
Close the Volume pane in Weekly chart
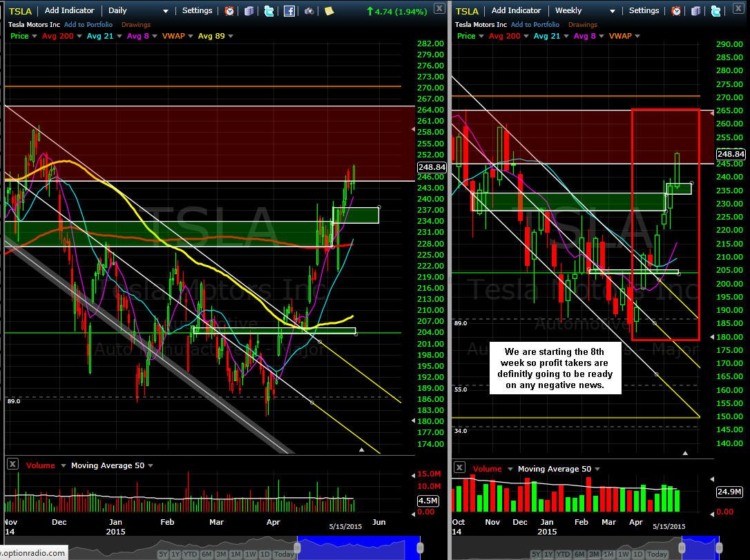click(459, 467)
